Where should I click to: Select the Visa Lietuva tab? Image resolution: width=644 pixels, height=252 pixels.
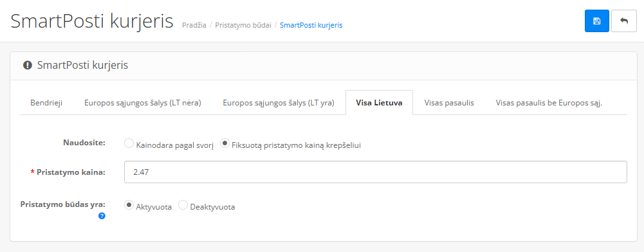(379, 103)
